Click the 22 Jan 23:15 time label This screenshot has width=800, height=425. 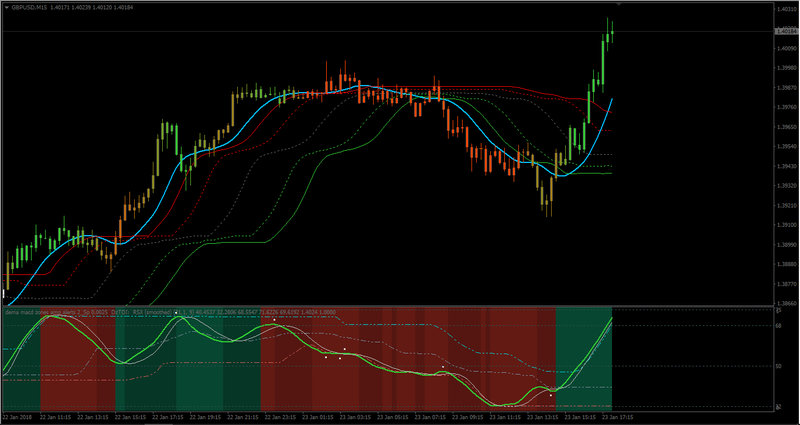279,417
